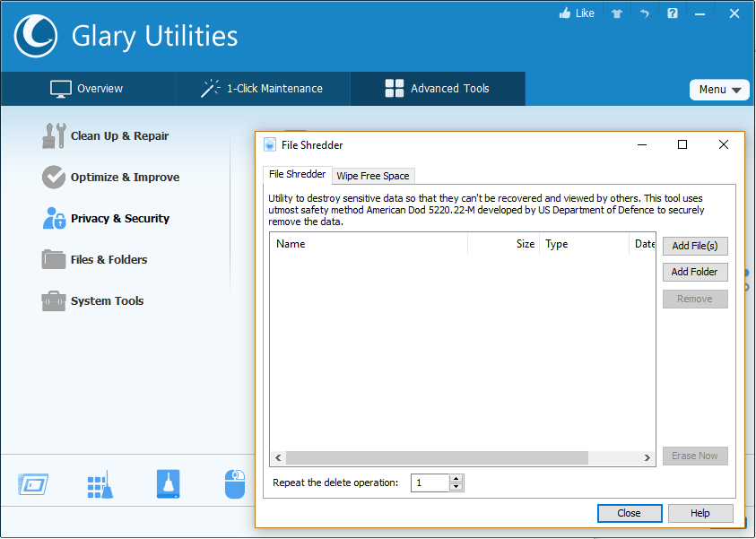Select the System Tools category
The width and height of the screenshot is (756, 539).
(x=92, y=300)
